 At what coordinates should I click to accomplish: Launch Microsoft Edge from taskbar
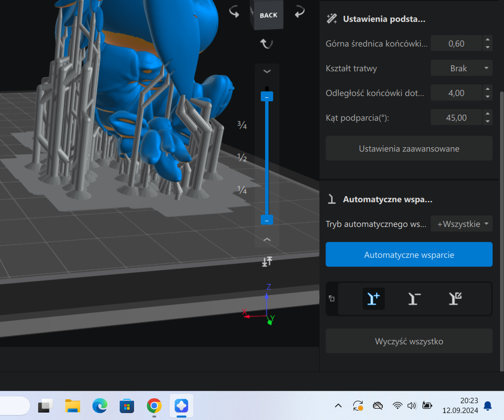pyautogui.click(x=100, y=406)
